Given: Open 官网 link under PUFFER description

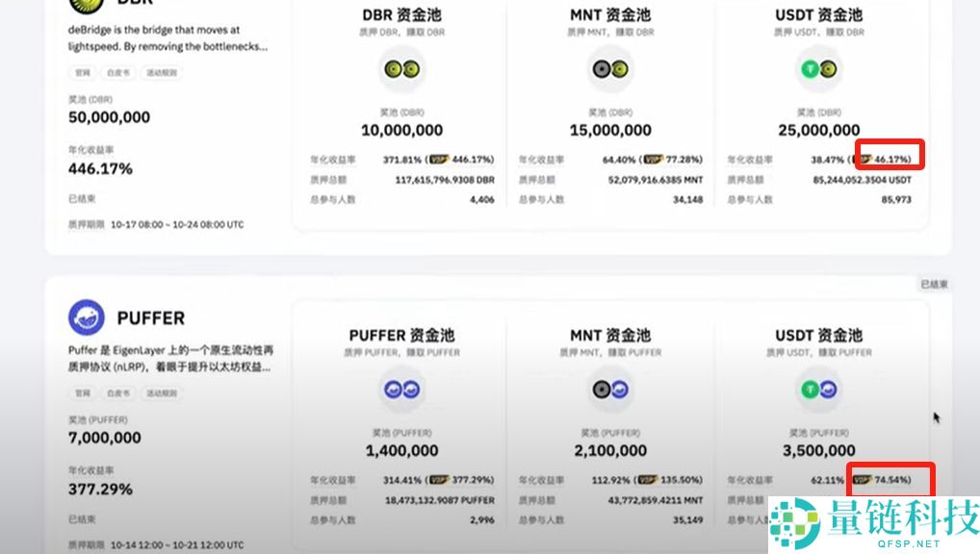Looking at the screenshot, I should click(83, 392).
